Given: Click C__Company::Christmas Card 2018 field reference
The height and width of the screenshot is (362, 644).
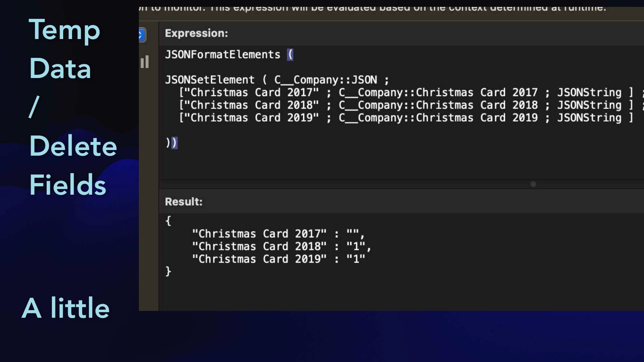Looking at the screenshot, I should click(x=438, y=105).
